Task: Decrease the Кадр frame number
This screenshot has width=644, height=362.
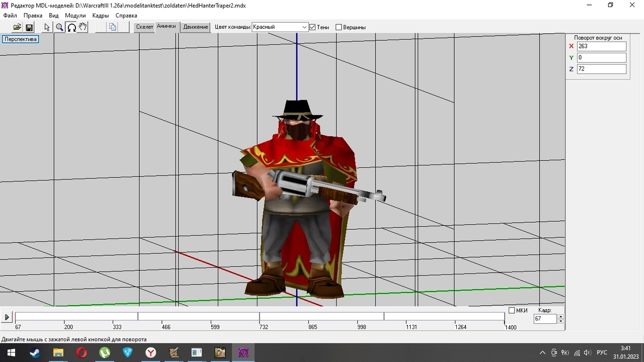Action: coord(561,321)
